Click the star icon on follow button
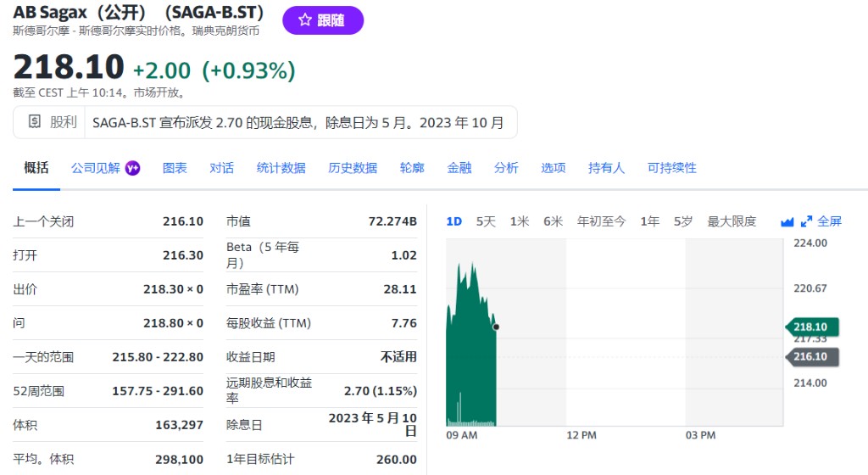The image size is (868, 475). tap(304, 20)
